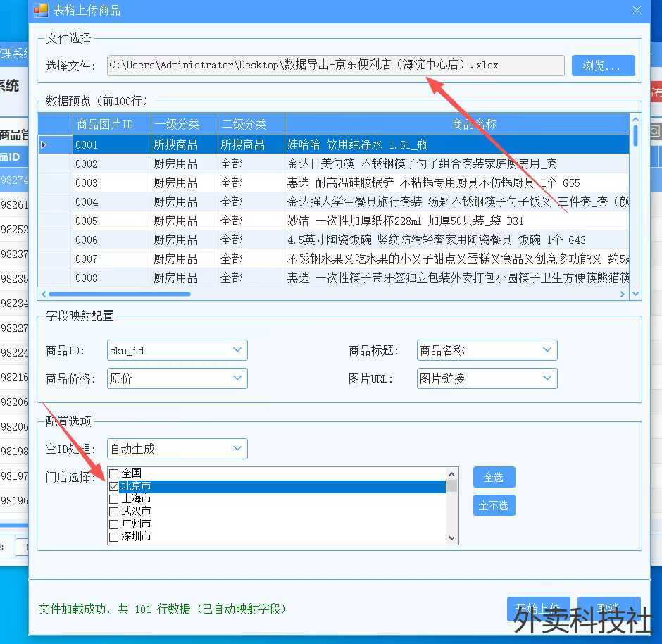Click 厨房用品 cell in row 0002
Image resolution: width=662 pixels, height=644 pixels.
click(185, 164)
